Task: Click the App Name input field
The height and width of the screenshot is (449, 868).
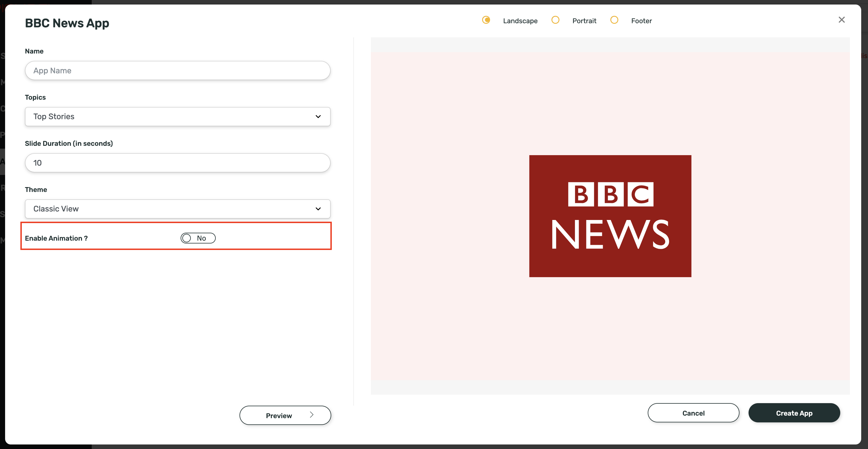Action: tap(178, 70)
